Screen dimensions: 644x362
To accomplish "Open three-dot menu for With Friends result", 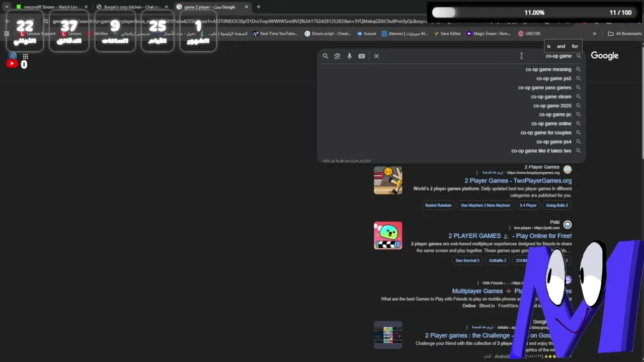I will (x=478, y=283).
